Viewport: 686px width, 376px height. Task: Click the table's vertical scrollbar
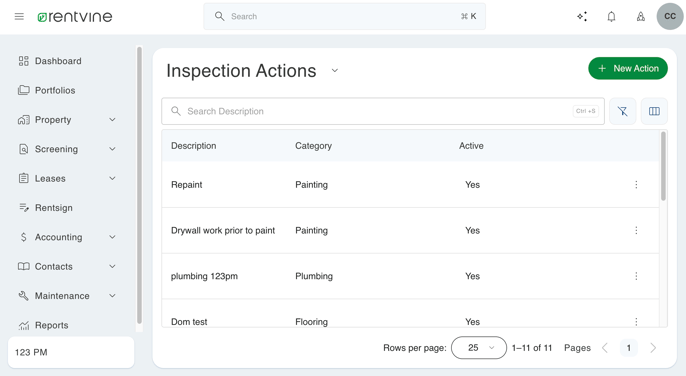pyautogui.click(x=663, y=166)
